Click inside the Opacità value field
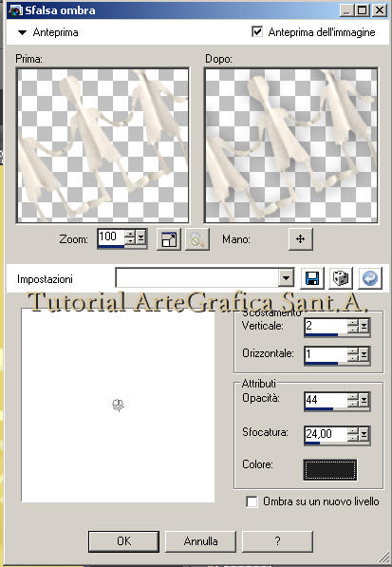Image resolution: width=392 pixels, height=567 pixels. (326, 400)
